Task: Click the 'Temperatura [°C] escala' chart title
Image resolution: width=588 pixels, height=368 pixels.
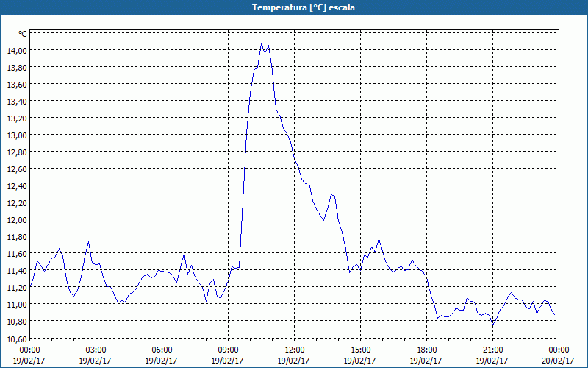Action: pos(304,7)
